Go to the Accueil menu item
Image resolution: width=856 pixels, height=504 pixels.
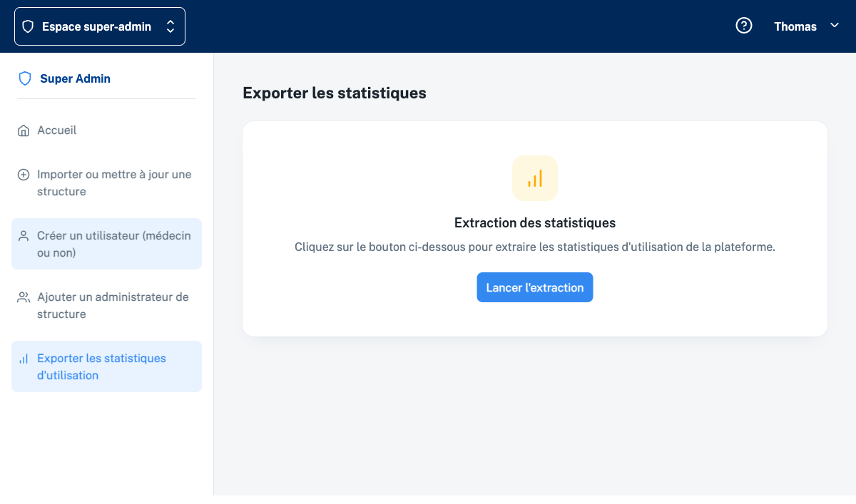coord(57,130)
